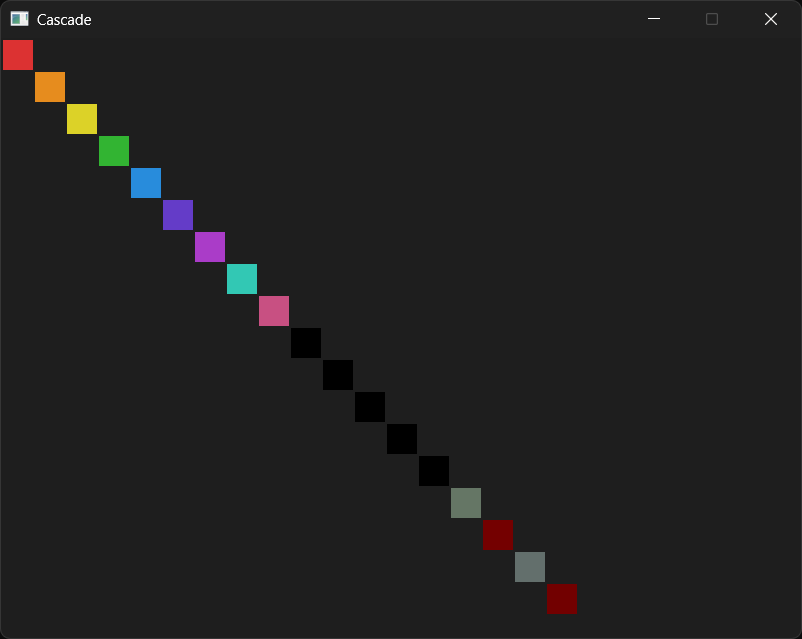Select the dark red square between gray squares
802x639 pixels.
coord(498,535)
